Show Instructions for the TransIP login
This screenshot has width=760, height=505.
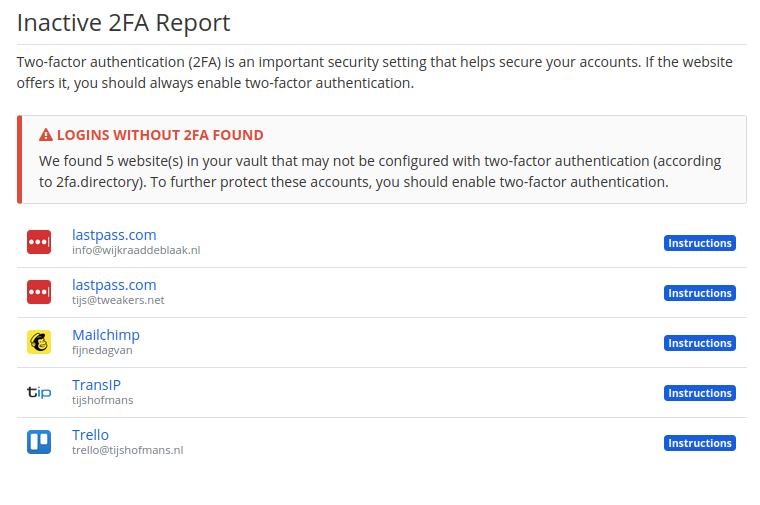[x=699, y=393]
